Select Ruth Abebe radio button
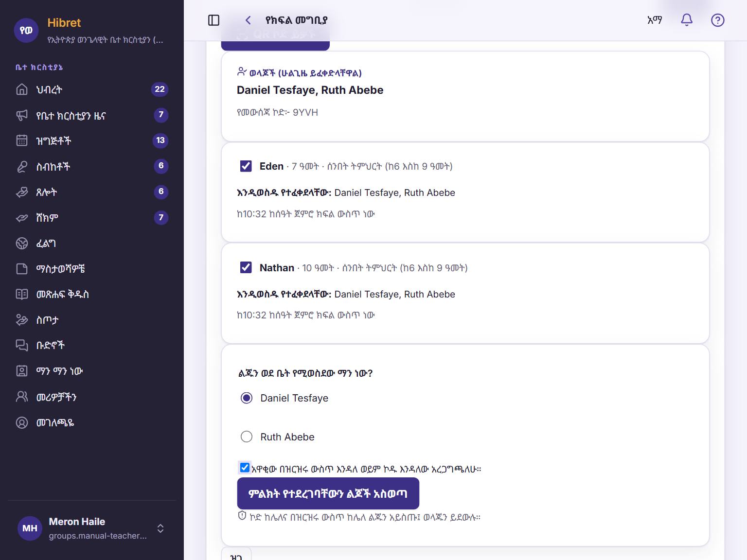Viewport: 747px width, 560px height. [247, 437]
